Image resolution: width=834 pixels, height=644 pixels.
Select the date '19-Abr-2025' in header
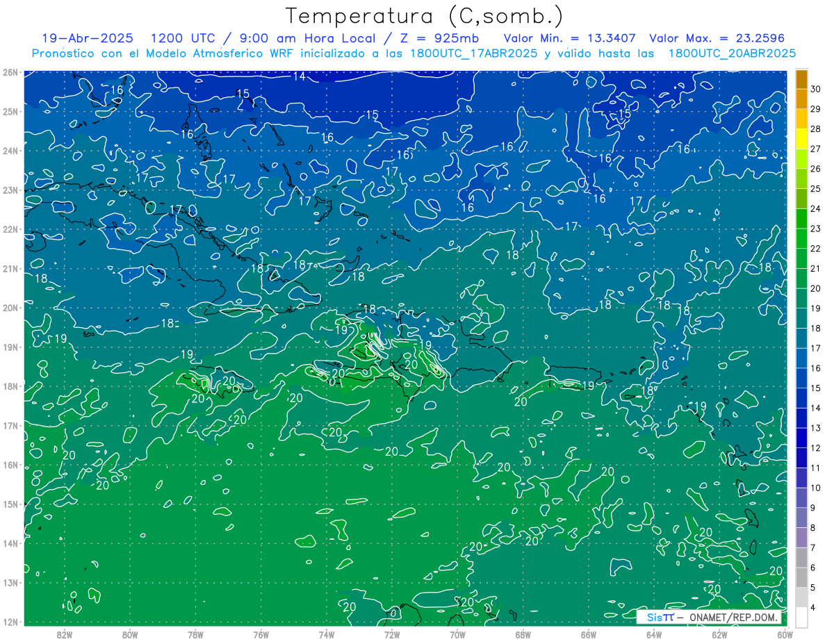tap(88, 38)
